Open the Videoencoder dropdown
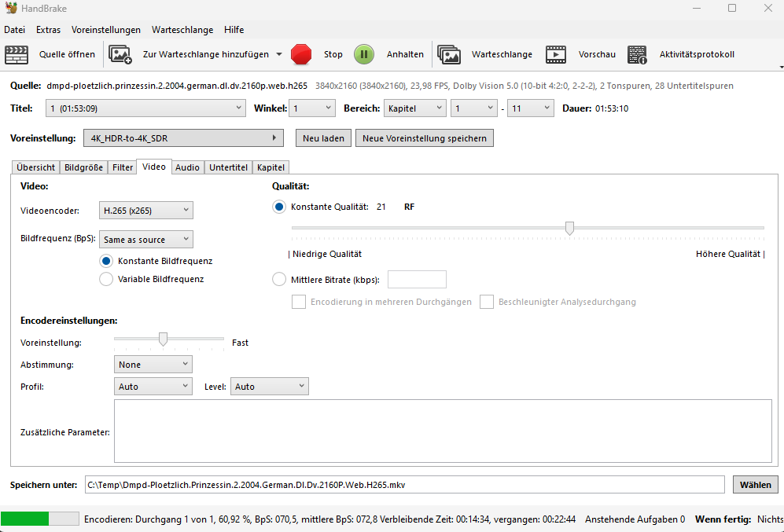784x532 pixels. coord(146,211)
